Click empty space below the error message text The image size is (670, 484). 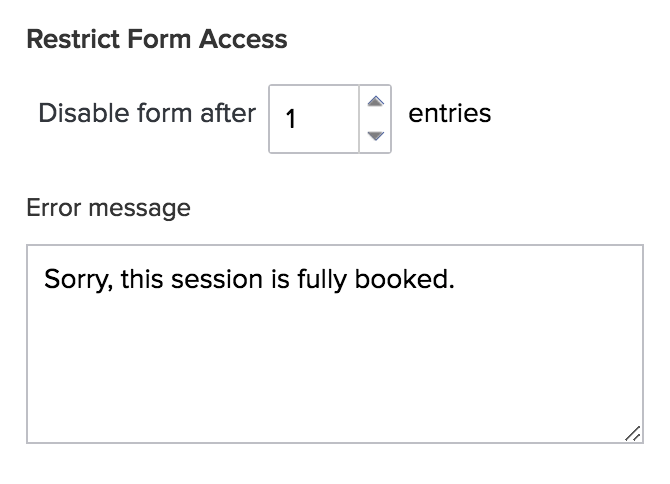click(334, 380)
